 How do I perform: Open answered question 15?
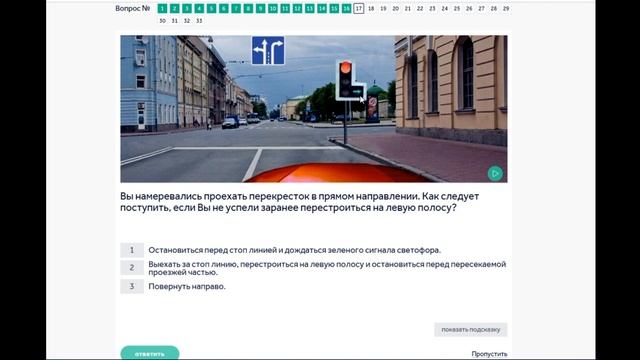(x=334, y=9)
